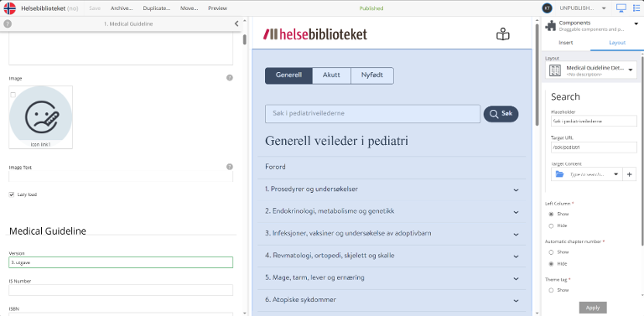The height and width of the screenshot is (316, 644).
Task: Click the Target URL input field
Action: (x=594, y=148)
